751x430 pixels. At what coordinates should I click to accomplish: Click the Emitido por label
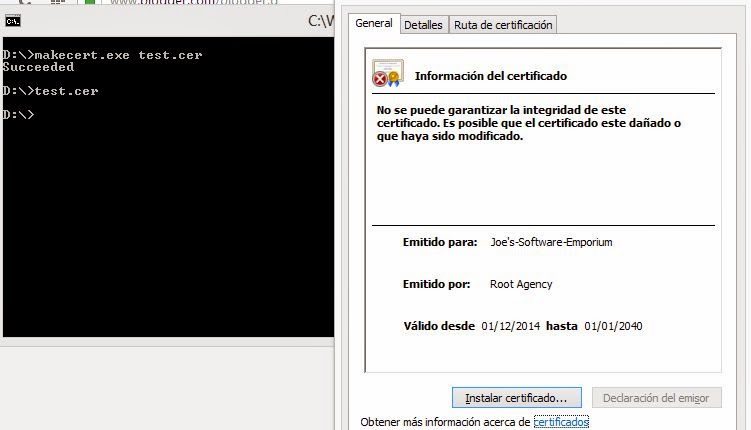click(x=436, y=284)
